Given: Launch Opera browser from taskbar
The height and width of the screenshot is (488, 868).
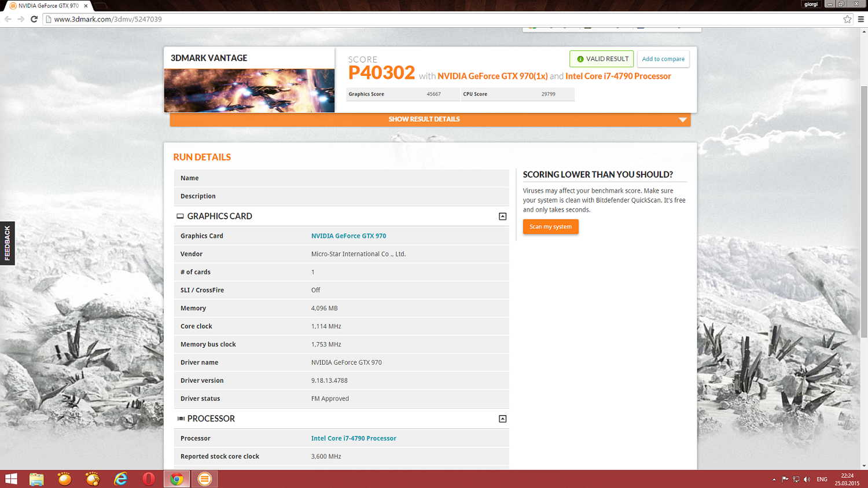Looking at the screenshot, I should click(x=149, y=479).
